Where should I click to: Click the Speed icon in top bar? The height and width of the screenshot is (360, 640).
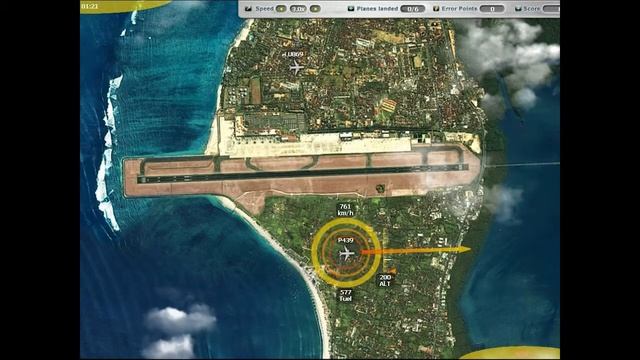click(248, 8)
